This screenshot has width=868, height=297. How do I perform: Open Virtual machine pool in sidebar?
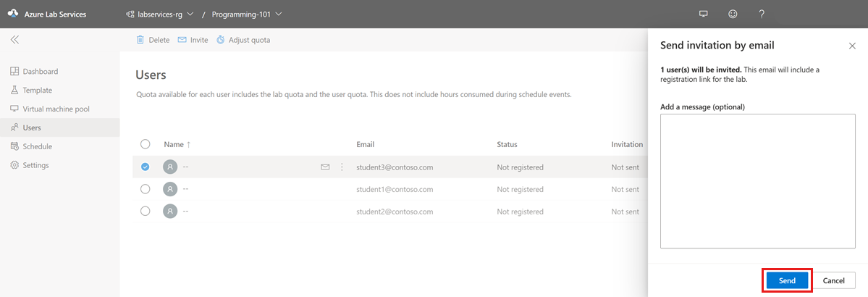pos(56,109)
